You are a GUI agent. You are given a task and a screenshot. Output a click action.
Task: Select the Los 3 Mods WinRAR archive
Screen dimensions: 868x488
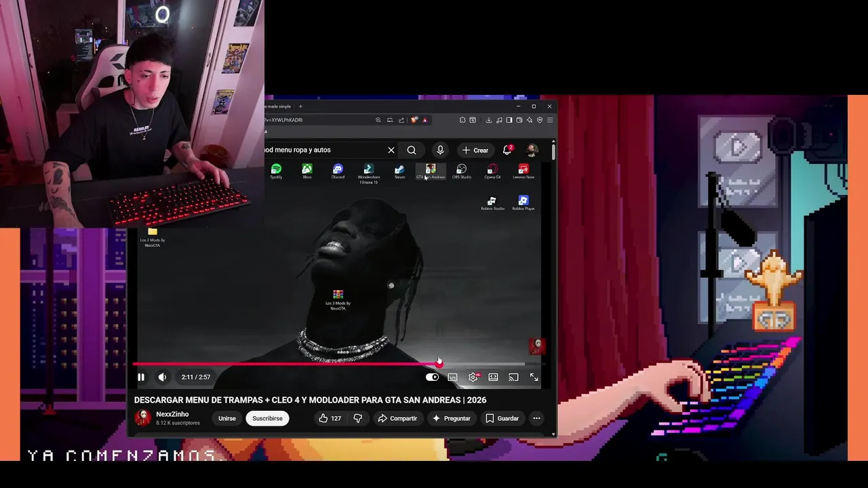pos(338,300)
